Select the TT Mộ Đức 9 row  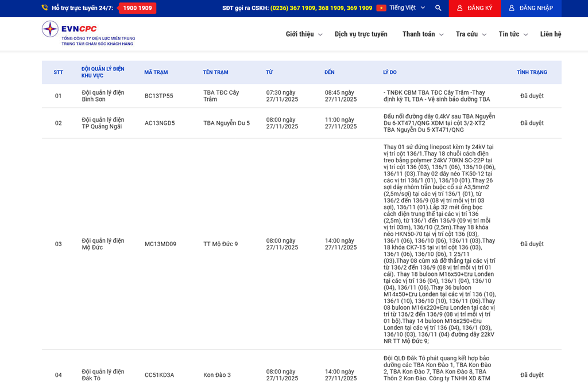click(220, 244)
